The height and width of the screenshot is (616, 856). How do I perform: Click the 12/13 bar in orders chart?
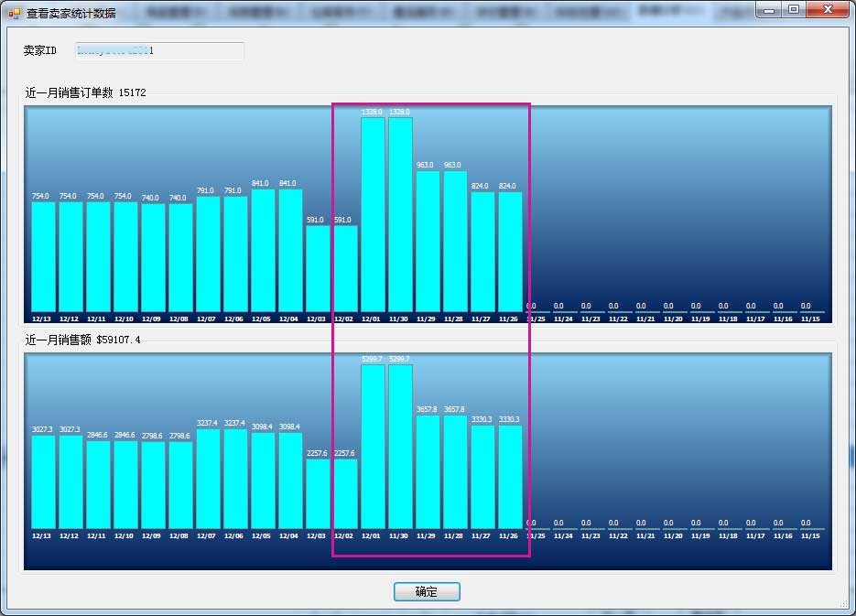click(43, 256)
